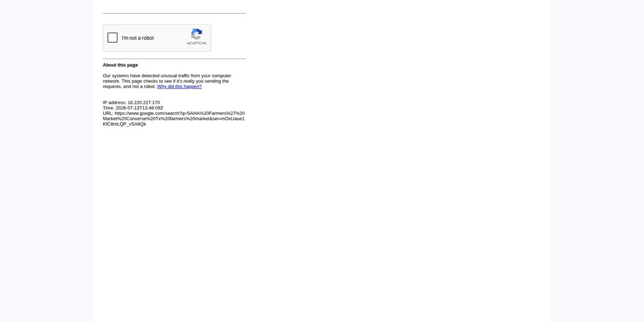Click the "I'm not a robot" label

point(138,38)
